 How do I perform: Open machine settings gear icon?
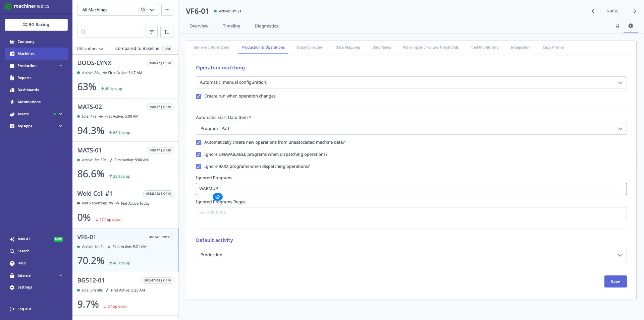(x=631, y=26)
